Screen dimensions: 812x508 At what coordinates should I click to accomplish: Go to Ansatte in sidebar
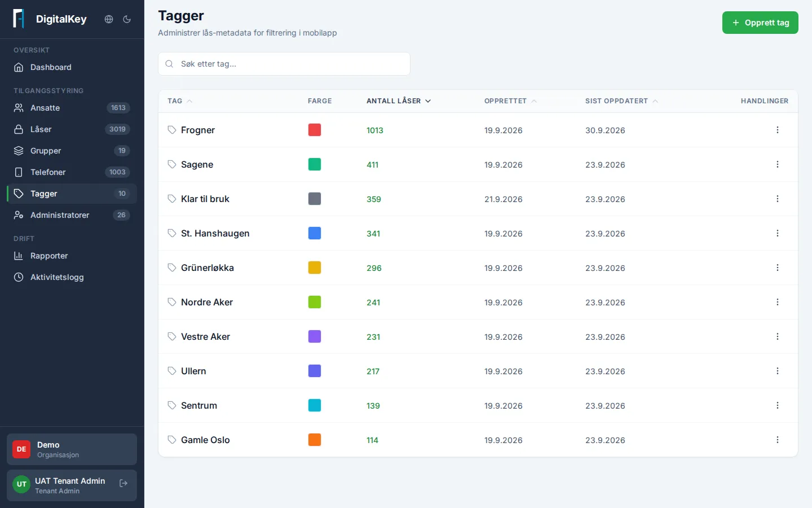pos(72,108)
